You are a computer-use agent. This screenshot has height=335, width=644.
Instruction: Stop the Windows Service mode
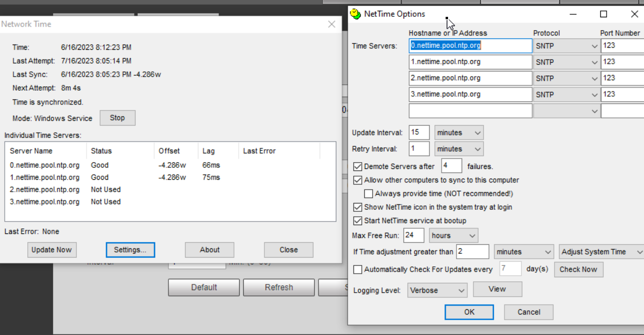click(117, 118)
